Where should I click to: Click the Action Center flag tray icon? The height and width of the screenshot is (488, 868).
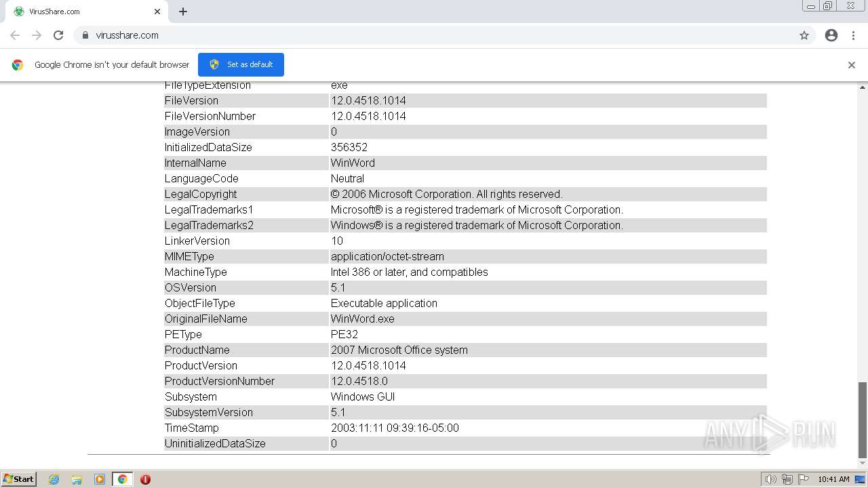coord(804,479)
